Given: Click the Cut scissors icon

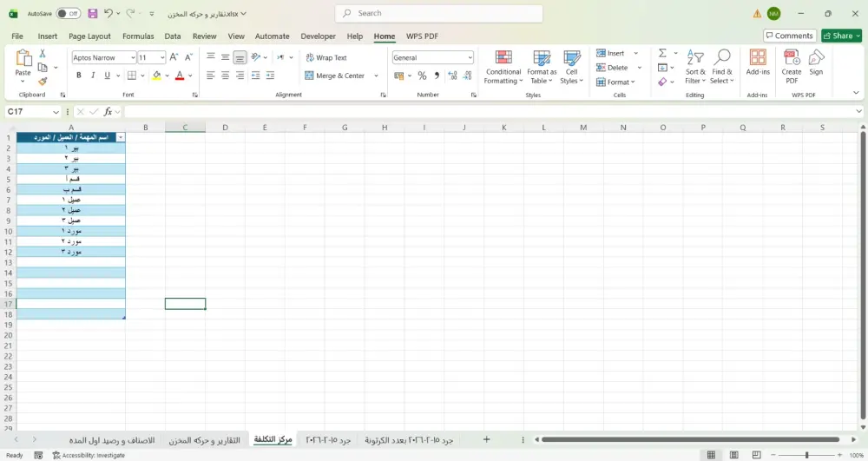Looking at the screenshot, I should pyautogui.click(x=43, y=54).
